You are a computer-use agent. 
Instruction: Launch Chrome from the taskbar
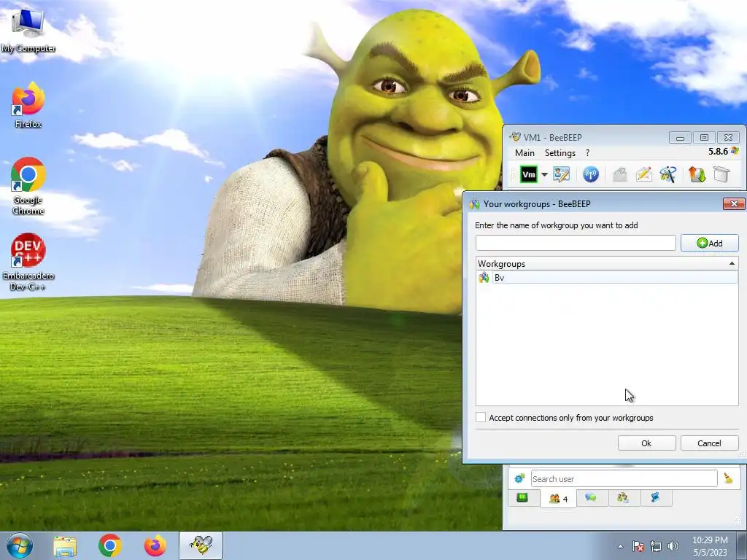pyautogui.click(x=110, y=545)
